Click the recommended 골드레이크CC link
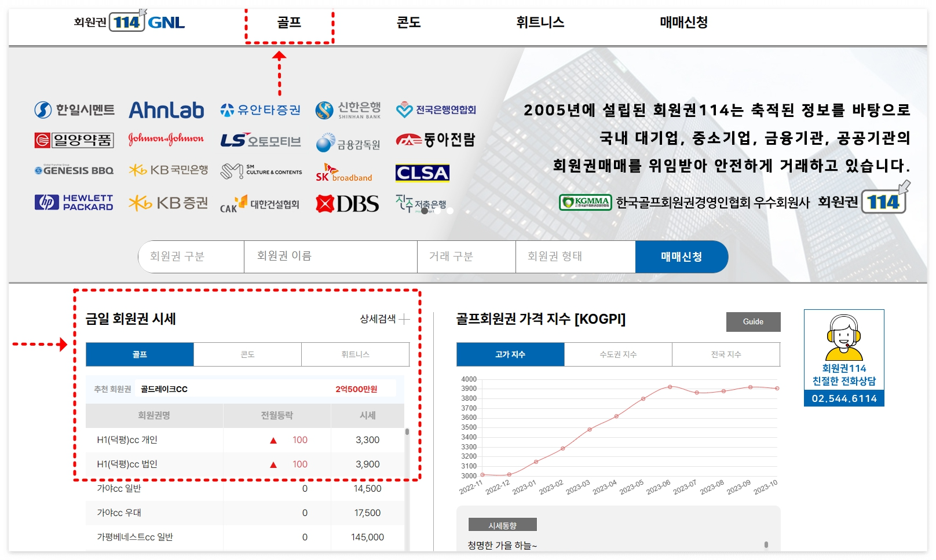Viewport: 936px width, 560px height. [x=164, y=389]
